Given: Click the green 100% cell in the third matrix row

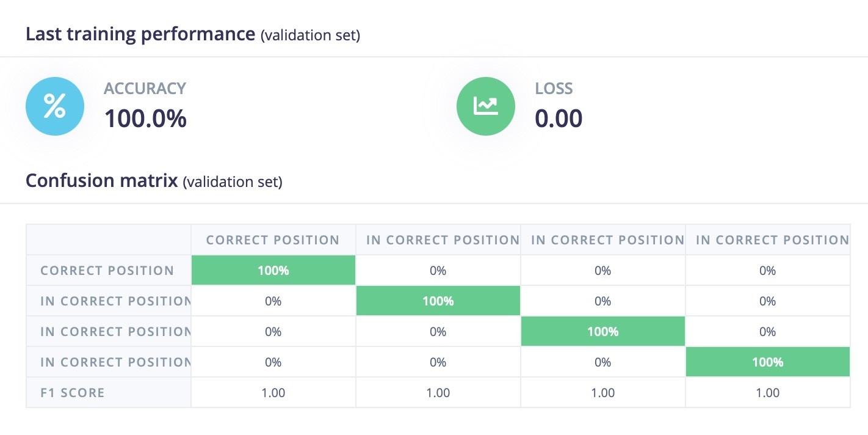Looking at the screenshot, I should click(602, 332).
